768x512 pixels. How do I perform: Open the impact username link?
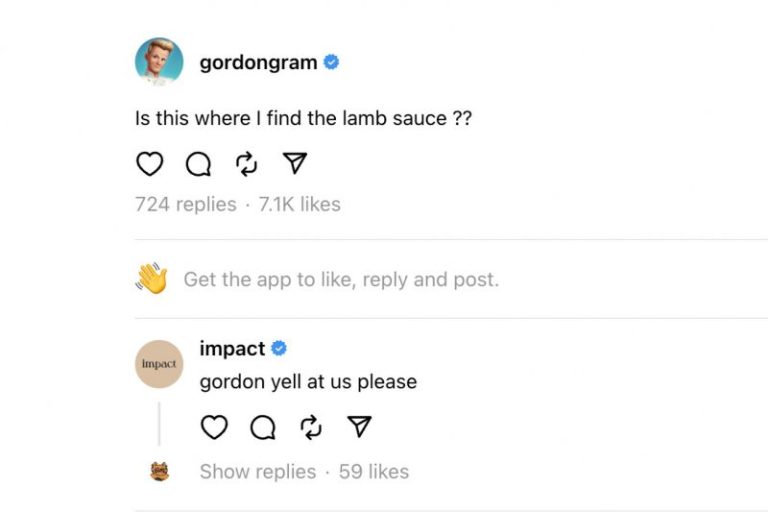click(x=232, y=348)
